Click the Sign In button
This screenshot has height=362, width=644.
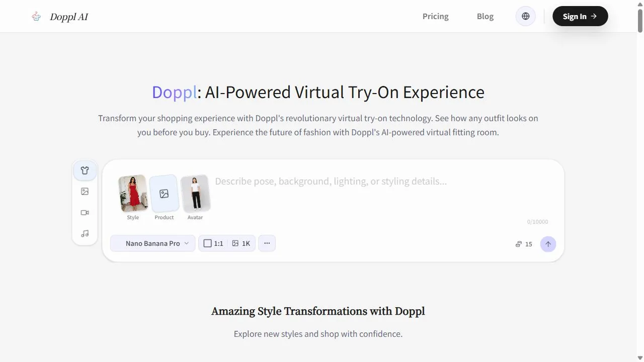click(x=580, y=16)
